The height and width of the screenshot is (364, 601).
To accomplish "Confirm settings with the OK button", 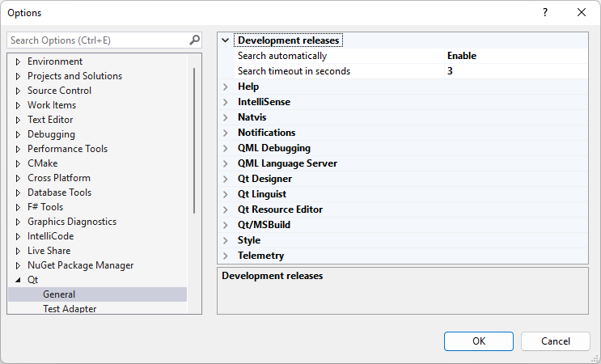I will (479, 341).
